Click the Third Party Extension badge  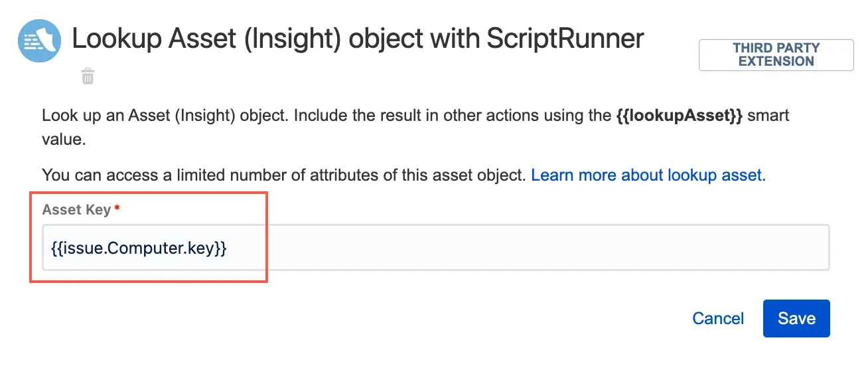tap(776, 54)
